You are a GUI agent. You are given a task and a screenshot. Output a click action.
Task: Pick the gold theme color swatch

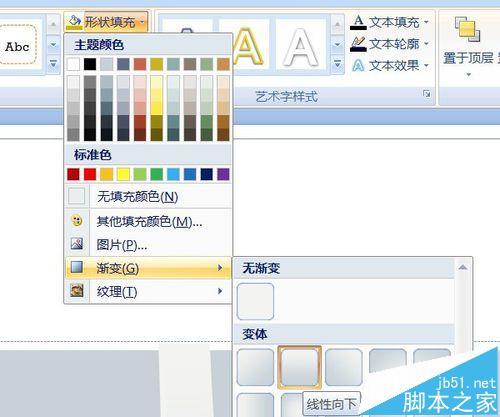pyautogui.click(x=157, y=64)
